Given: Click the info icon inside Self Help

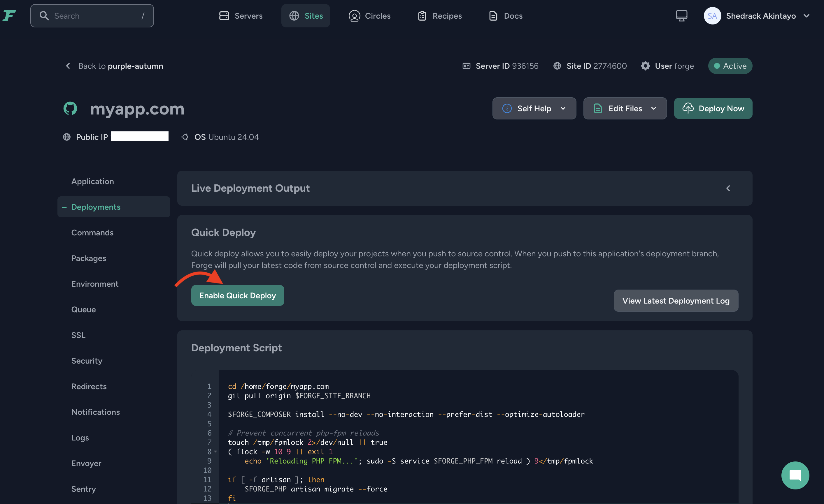Looking at the screenshot, I should tap(507, 108).
